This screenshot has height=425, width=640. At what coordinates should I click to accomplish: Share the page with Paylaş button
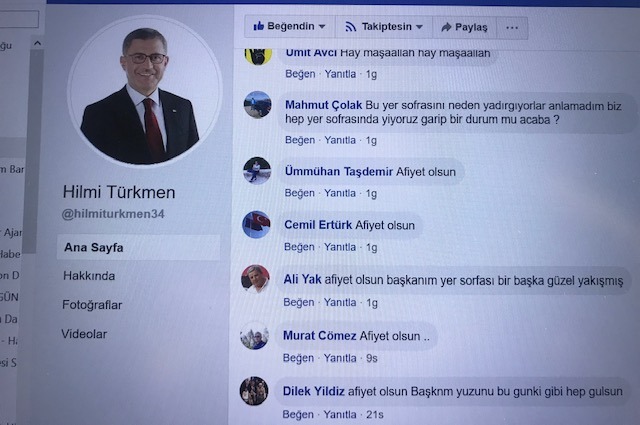click(x=464, y=27)
